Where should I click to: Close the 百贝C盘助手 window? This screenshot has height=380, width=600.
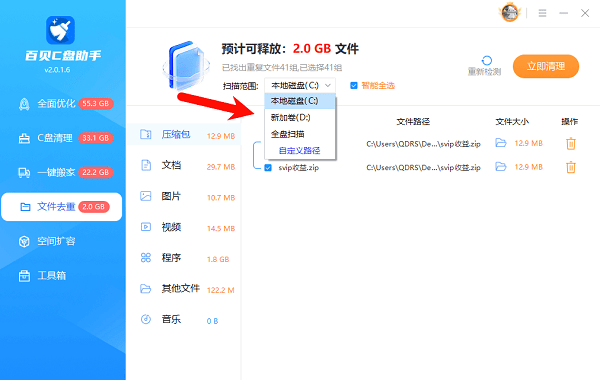point(585,13)
